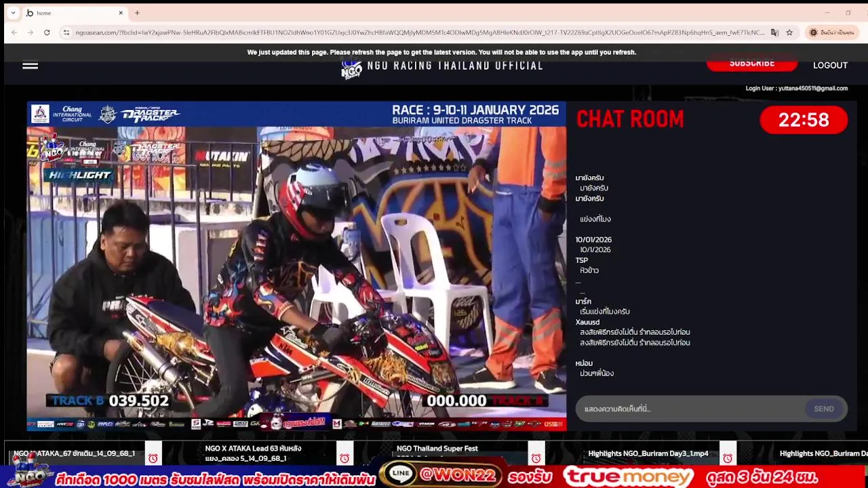868x488 pixels.
Task: Open the site information icon in address bar
Action: pyautogui.click(x=66, y=33)
